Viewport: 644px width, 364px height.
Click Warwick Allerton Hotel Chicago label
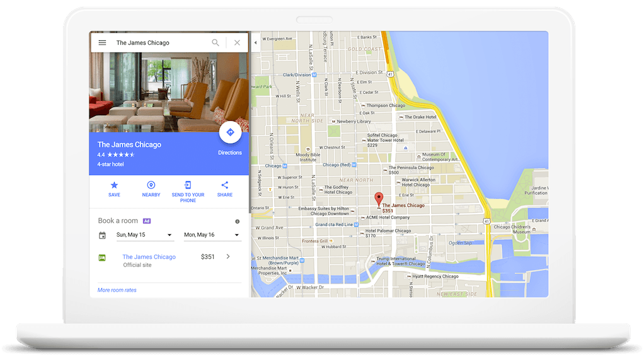click(418, 182)
